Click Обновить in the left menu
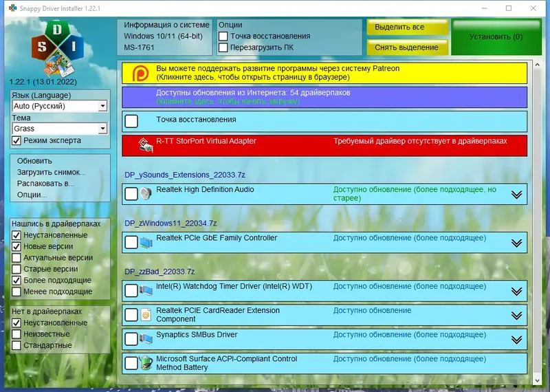550x392 pixels. [34, 161]
